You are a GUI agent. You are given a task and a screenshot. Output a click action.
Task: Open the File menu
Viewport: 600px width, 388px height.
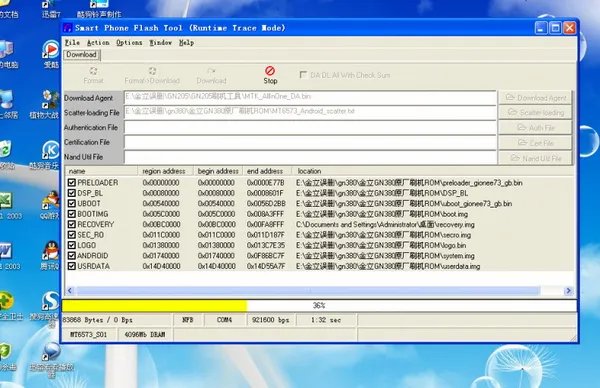click(72, 42)
